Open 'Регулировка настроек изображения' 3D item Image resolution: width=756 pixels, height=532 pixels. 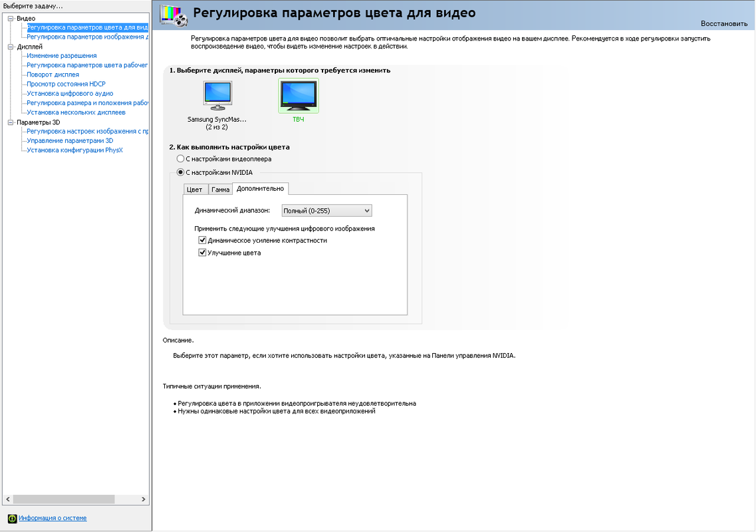pos(87,131)
